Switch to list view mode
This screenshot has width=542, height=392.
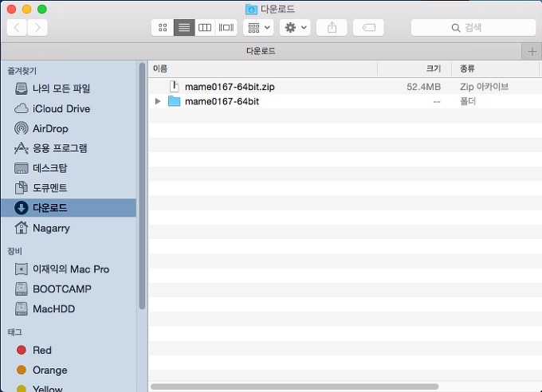pos(184,27)
